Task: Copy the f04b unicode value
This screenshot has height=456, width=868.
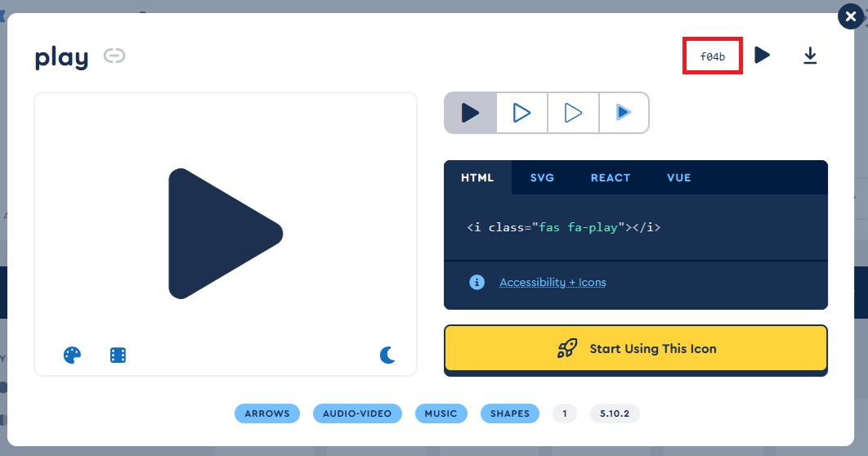Action: pyautogui.click(x=712, y=56)
